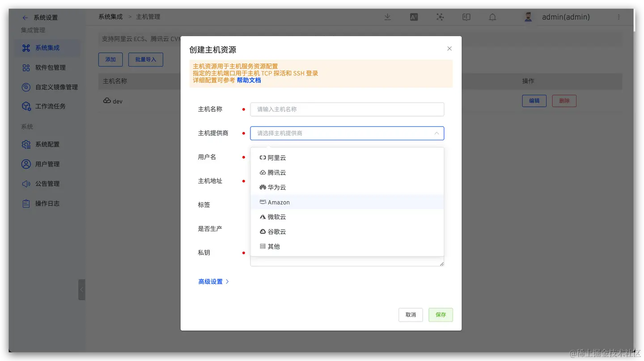This screenshot has width=644, height=361.
Task: Click the dev host name cell
Action: tap(113, 101)
